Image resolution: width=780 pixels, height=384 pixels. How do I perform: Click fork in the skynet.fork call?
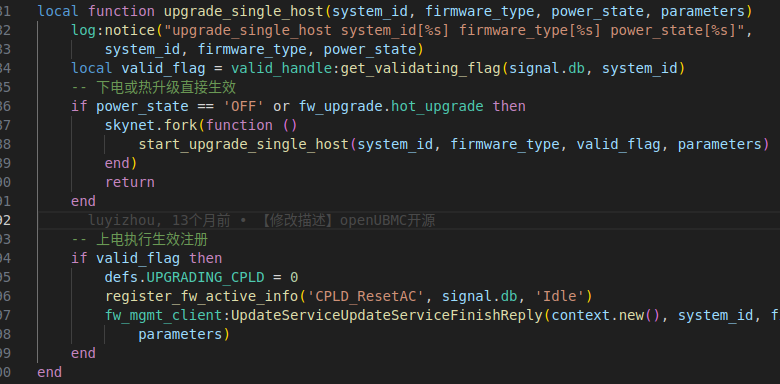click(180, 125)
